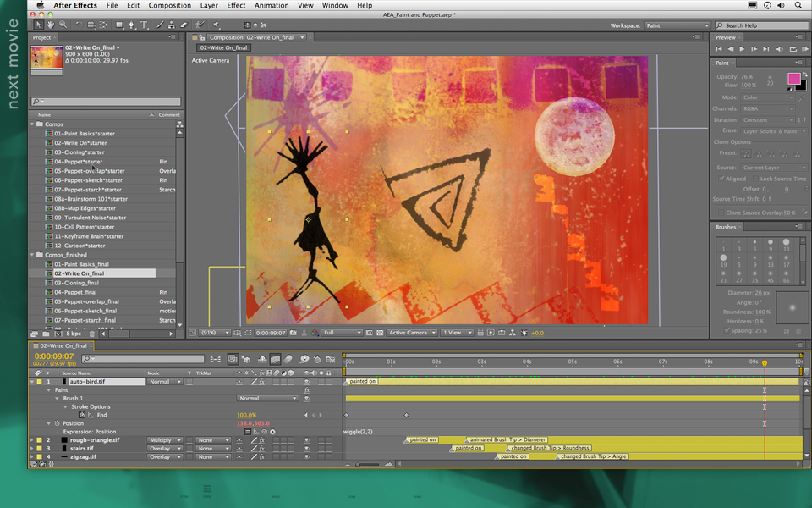Image resolution: width=812 pixels, height=508 pixels.
Task: Select the Clone Stamp tool
Action: pos(172,25)
